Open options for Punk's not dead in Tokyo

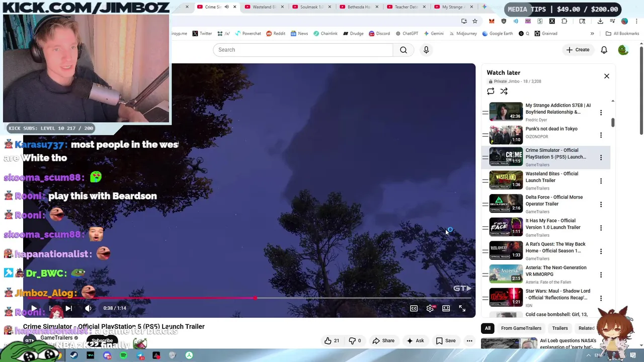coord(601,135)
